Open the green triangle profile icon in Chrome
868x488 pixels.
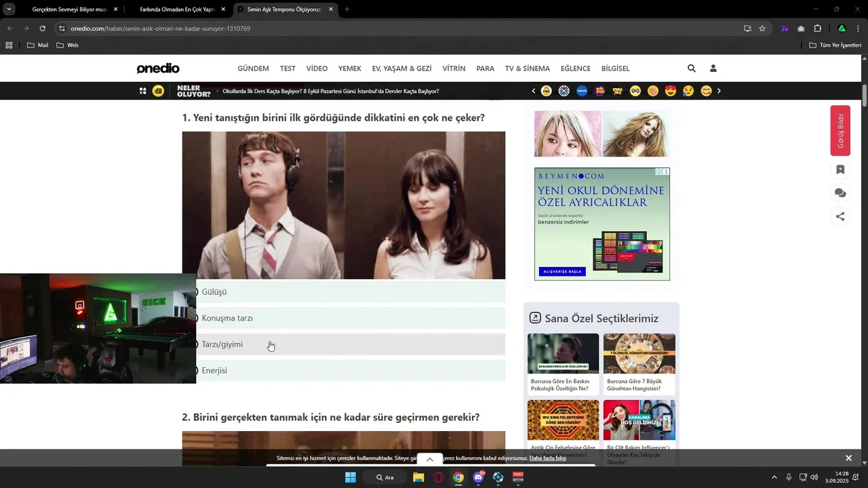842,28
